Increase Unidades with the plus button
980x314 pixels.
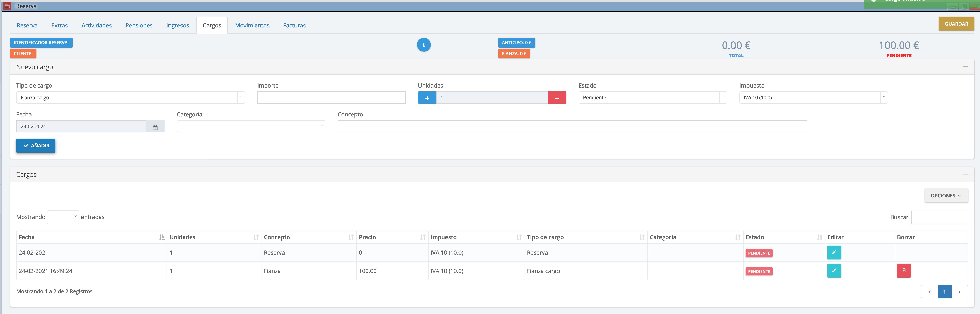pos(427,98)
